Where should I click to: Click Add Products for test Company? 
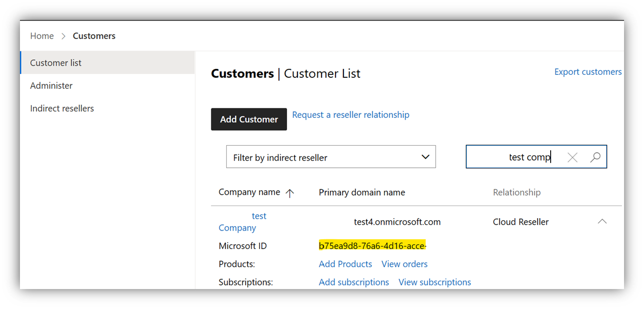point(345,264)
